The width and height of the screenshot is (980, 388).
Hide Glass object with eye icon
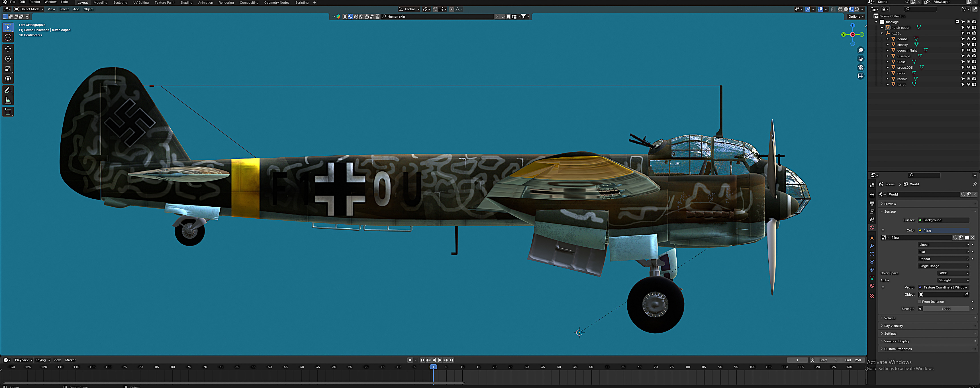click(968, 62)
